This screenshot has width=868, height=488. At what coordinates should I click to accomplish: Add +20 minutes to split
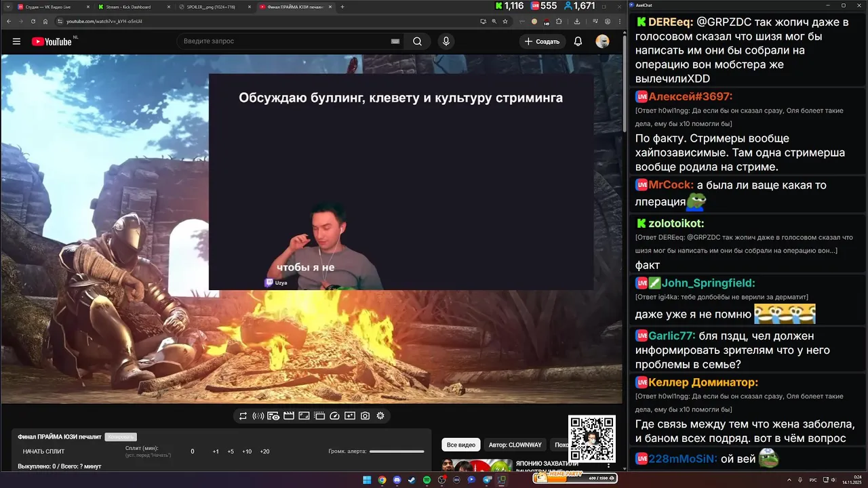point(264,451)
